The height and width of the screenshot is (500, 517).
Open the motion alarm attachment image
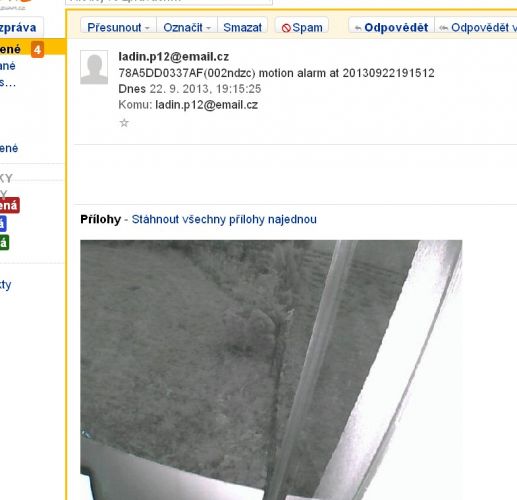point(271,370)
